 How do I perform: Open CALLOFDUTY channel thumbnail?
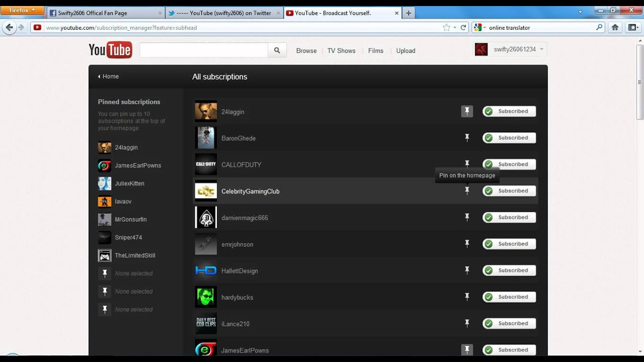[206, 164]
